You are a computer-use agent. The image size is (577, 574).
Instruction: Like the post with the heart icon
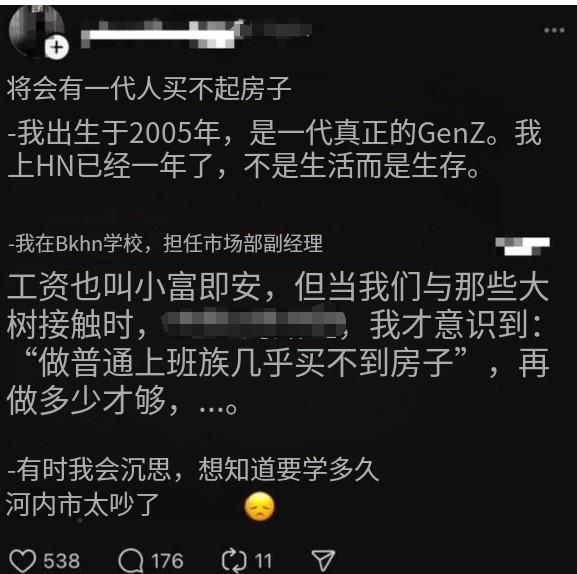click(22, 561)
